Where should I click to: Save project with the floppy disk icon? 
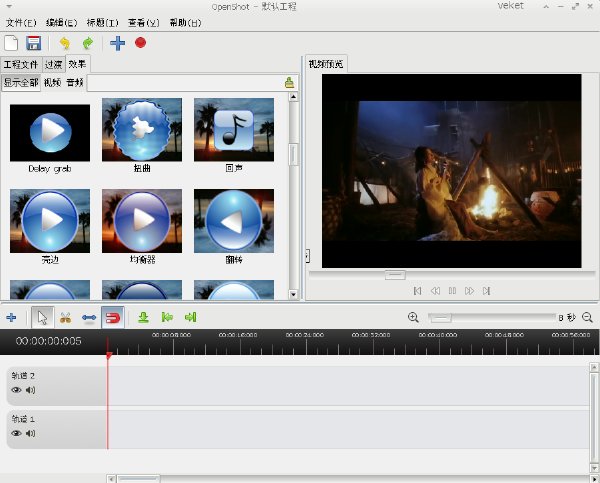click(34, 43)
